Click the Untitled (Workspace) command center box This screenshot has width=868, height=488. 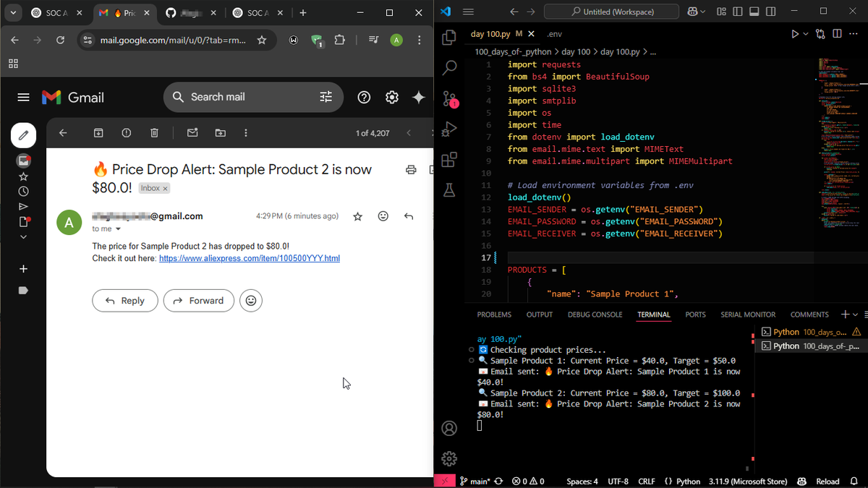pos(611,12)
